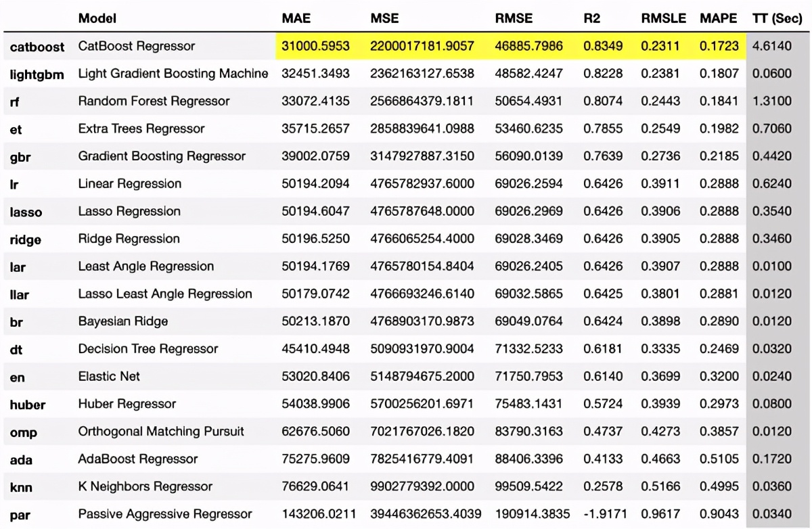812x529 pixels.
Task: Click the MSE value 5148794675.2000
Action: coord(422,376)
